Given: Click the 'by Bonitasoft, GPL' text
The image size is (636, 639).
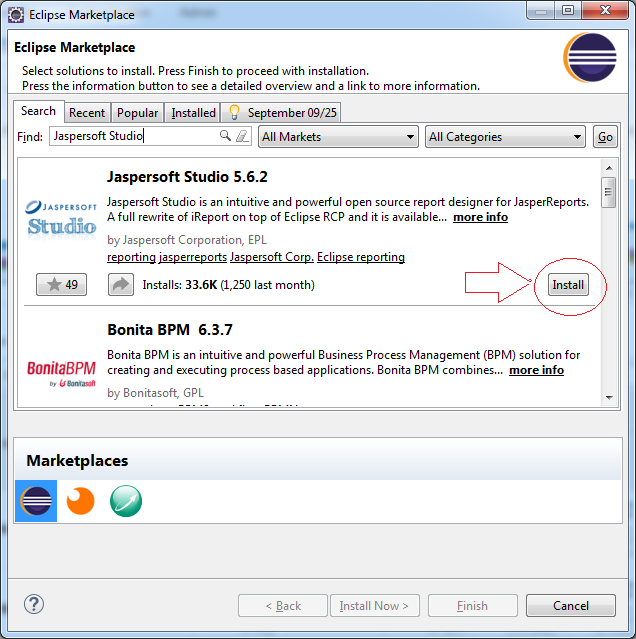Looking at the screenshot, I should (x=155, y=393).
